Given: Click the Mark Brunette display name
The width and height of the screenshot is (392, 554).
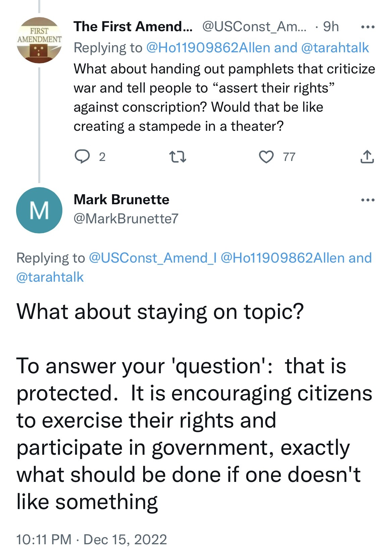Looking at the screenshot, I should tap(121, 200).
